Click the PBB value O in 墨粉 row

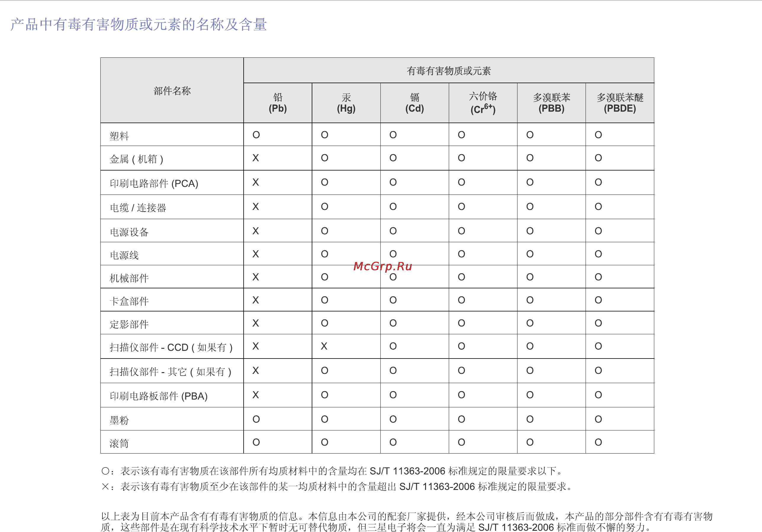point(530,419)
